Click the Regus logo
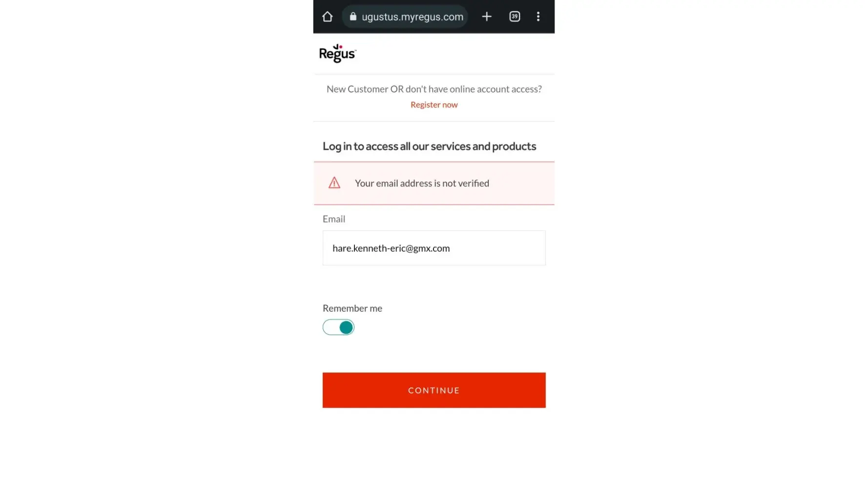The image size is (868, 488). [x=337, y=54]
